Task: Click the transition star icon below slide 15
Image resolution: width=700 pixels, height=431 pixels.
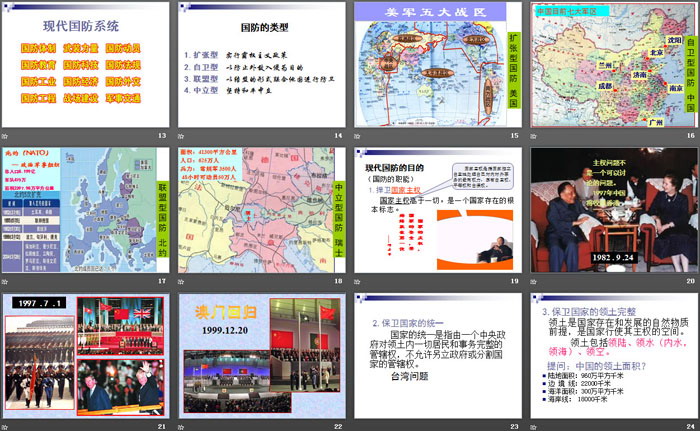Action: pos(359,136)
